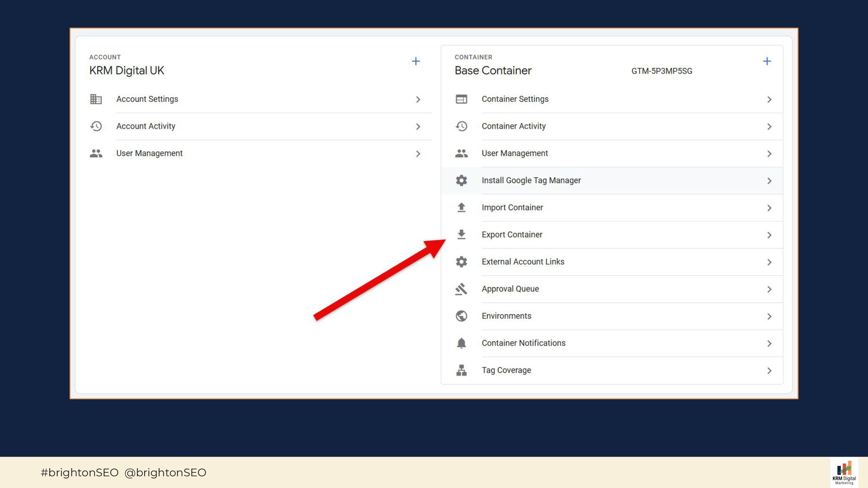Click the Container Settings window icon
This screenshot has width=868, height=488.
[x=461, y=99]
